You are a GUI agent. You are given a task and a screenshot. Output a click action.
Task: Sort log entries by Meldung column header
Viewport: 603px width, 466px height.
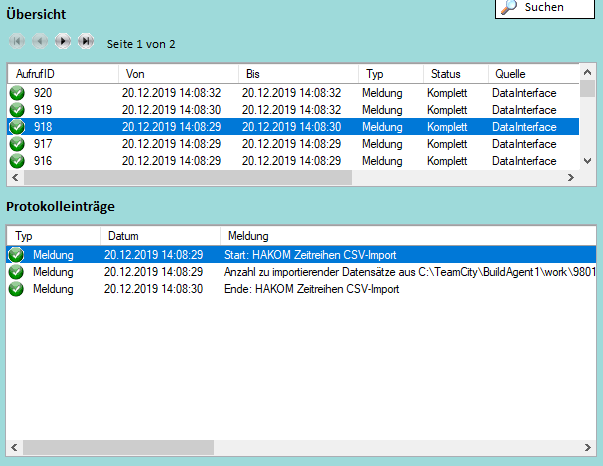tap(400, 236)
